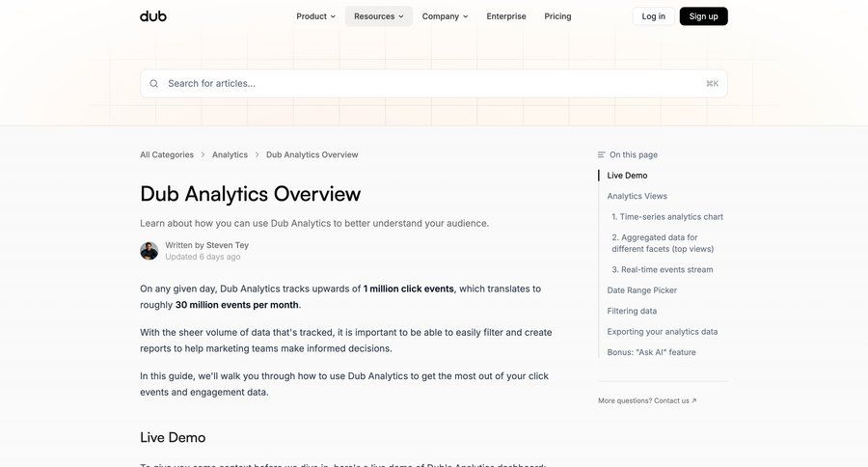Open the Resources dropdown menu

(379, 16)
